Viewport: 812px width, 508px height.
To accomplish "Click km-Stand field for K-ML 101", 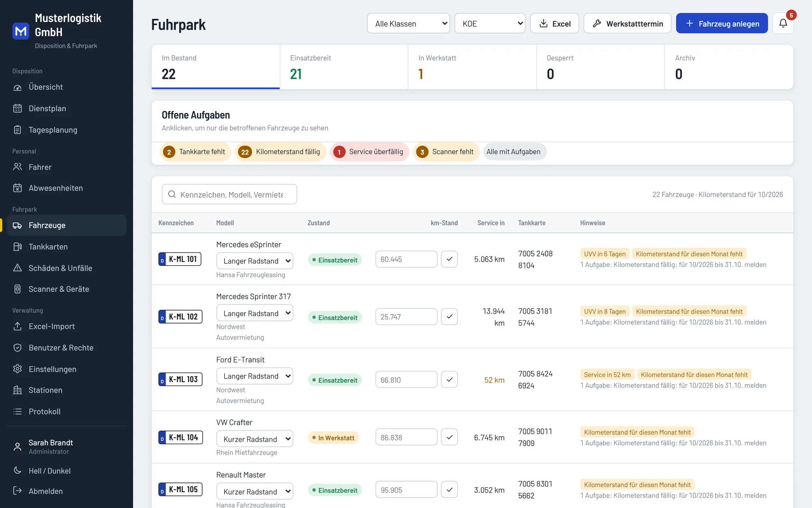I will coord(406,259).
